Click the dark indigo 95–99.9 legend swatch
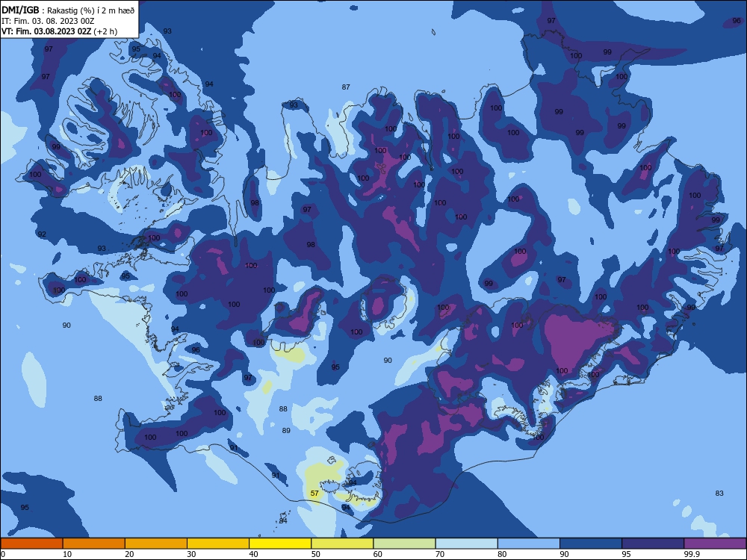747x560 pixels. (653, 544)
